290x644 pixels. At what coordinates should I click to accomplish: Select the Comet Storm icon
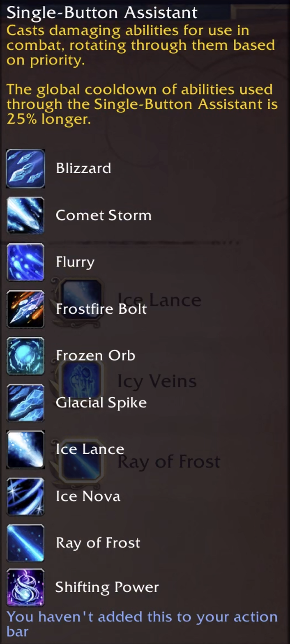pos(25,216)
